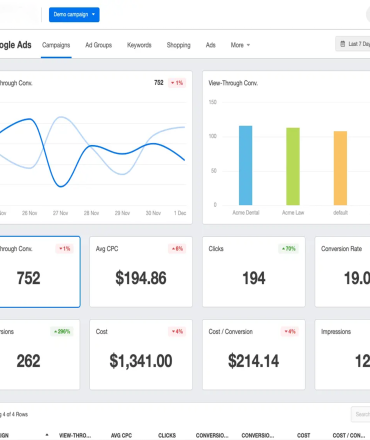Click the Acme Dental axis label
The width and height of the screenshot is (370, 440).
(x=246, y=213)
